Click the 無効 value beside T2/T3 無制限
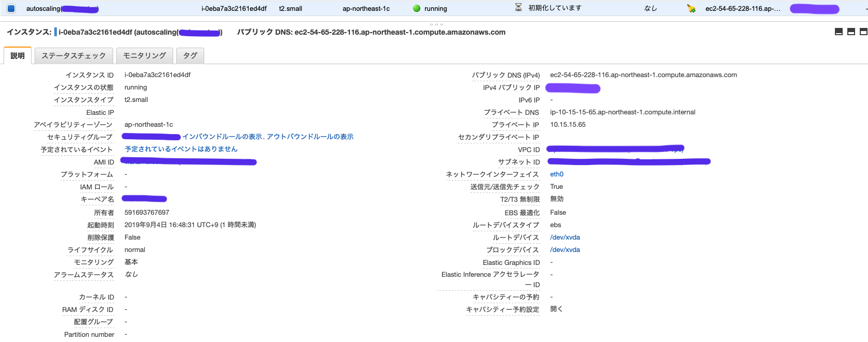Screen dimensions: 868x342 (x=557, y=199)
